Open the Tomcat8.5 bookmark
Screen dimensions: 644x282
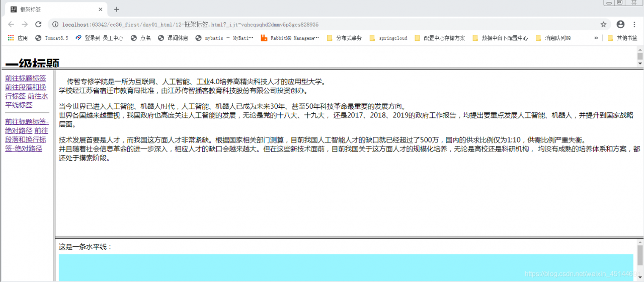coord(52,38)
